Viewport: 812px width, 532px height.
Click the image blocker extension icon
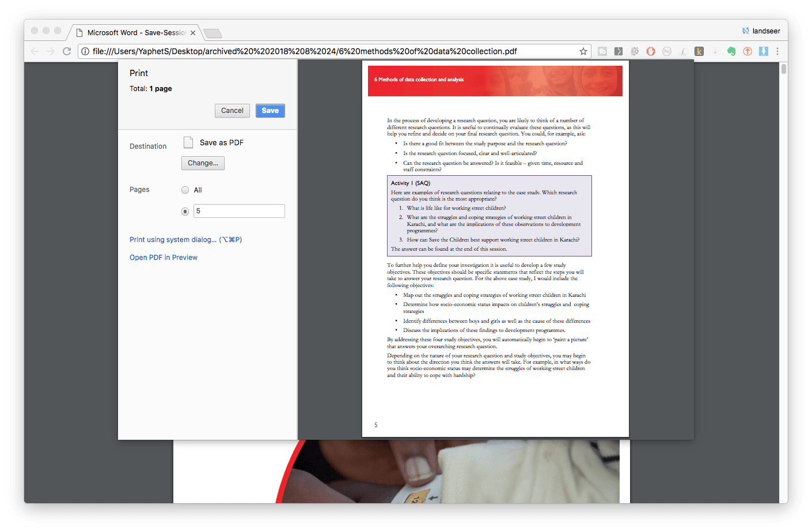(x=666, y=51)
